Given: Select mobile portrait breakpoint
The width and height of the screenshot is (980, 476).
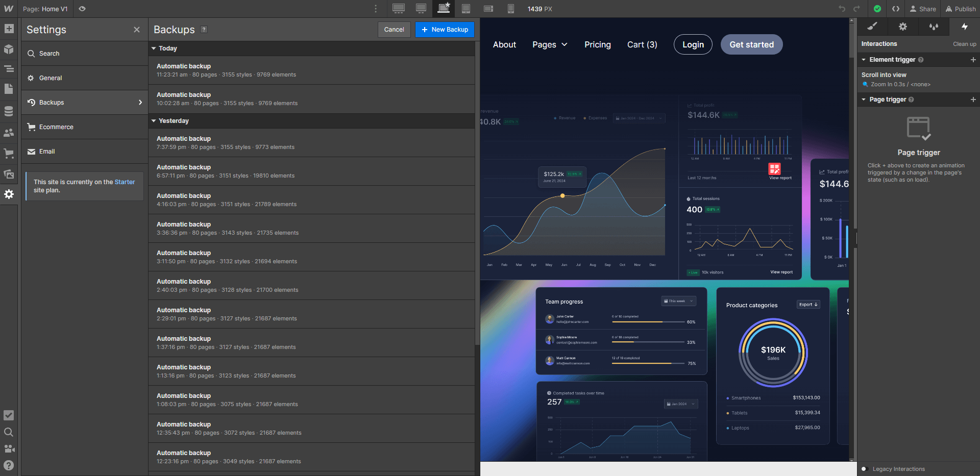Looking at the screenshot, I should click(510, 9).
